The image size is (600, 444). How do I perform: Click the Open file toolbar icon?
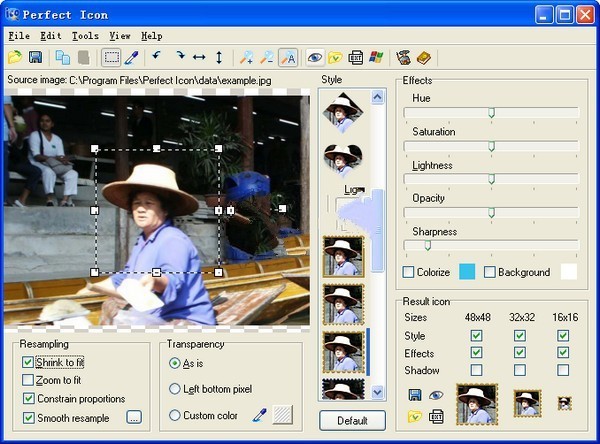[x=16, y=58]
